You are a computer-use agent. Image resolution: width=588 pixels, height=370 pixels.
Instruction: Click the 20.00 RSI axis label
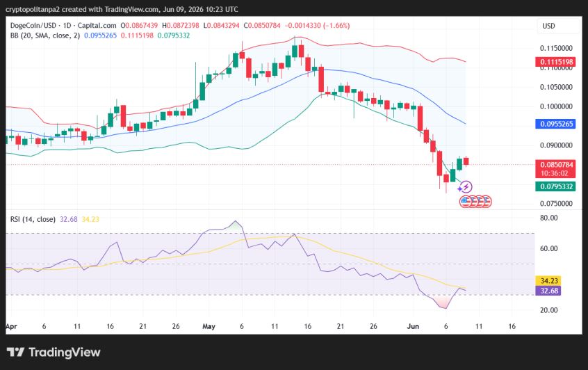pyautogui.click(x=548, y=310)
